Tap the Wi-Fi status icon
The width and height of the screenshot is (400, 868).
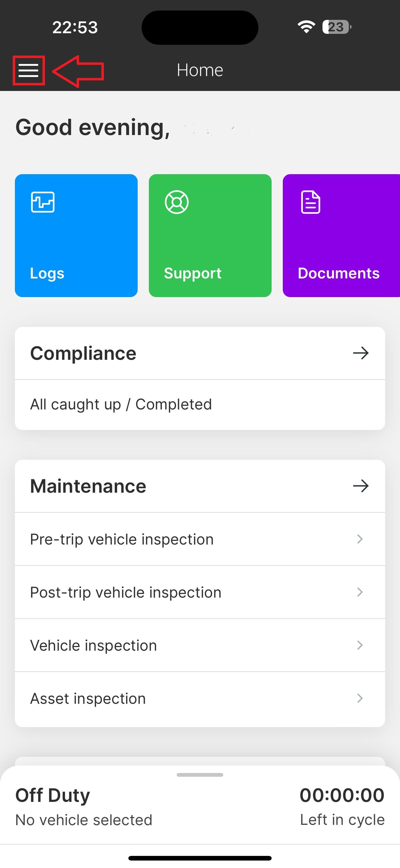[x=306, y=27]
